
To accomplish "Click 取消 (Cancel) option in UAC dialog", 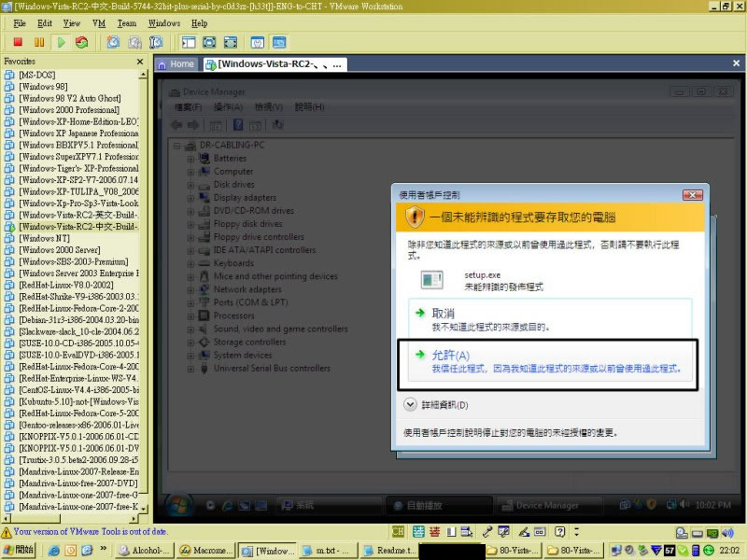I will coord(550,319).
